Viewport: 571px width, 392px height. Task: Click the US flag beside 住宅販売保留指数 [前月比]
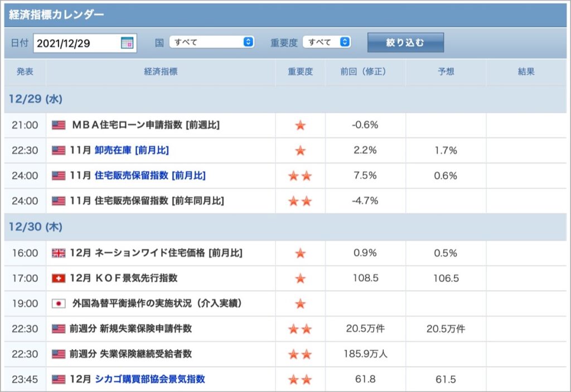58,176
